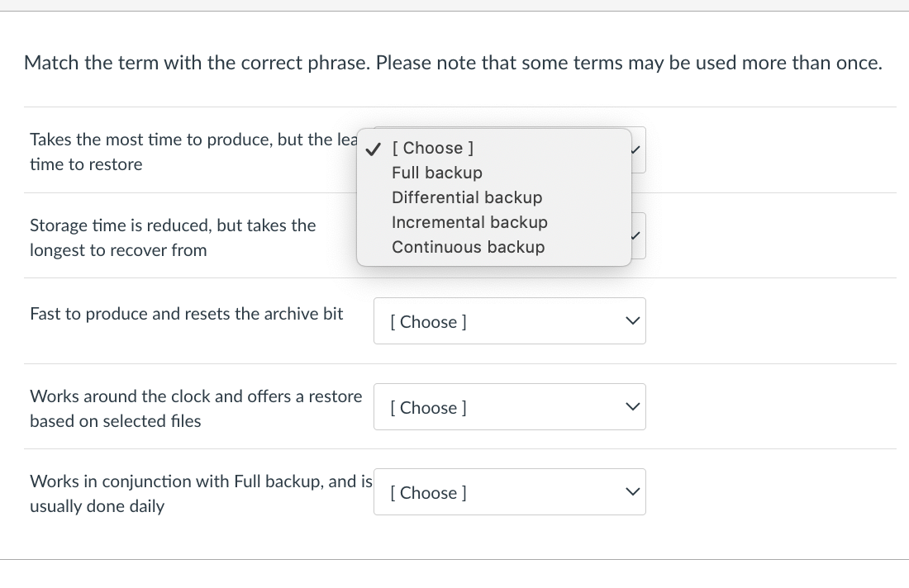909x588 pixels.
Task: Click the 'Match the term' instruction text
Action: pos(453,63)
